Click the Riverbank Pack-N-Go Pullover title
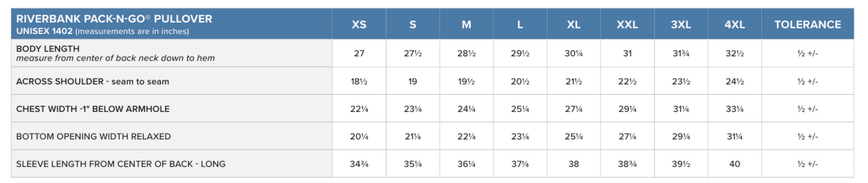This screenshot has height=183, width=868. (x=114, y=19)
